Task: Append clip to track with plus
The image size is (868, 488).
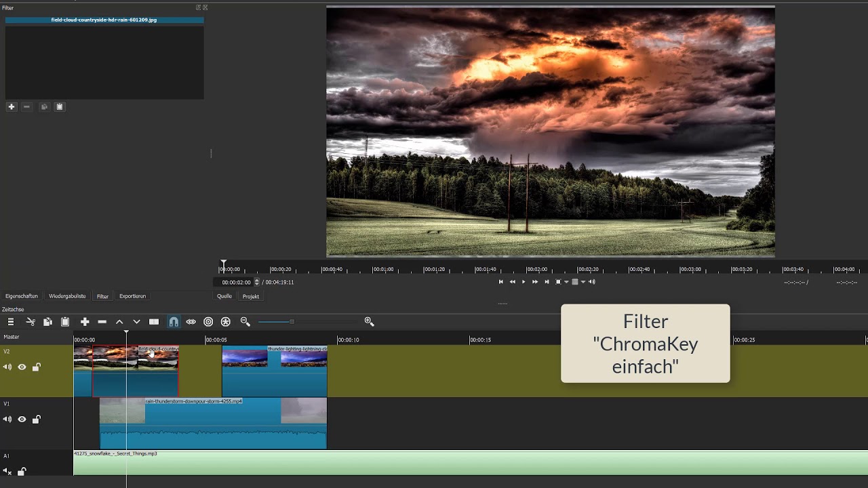Action: click(x=85, y=322)
